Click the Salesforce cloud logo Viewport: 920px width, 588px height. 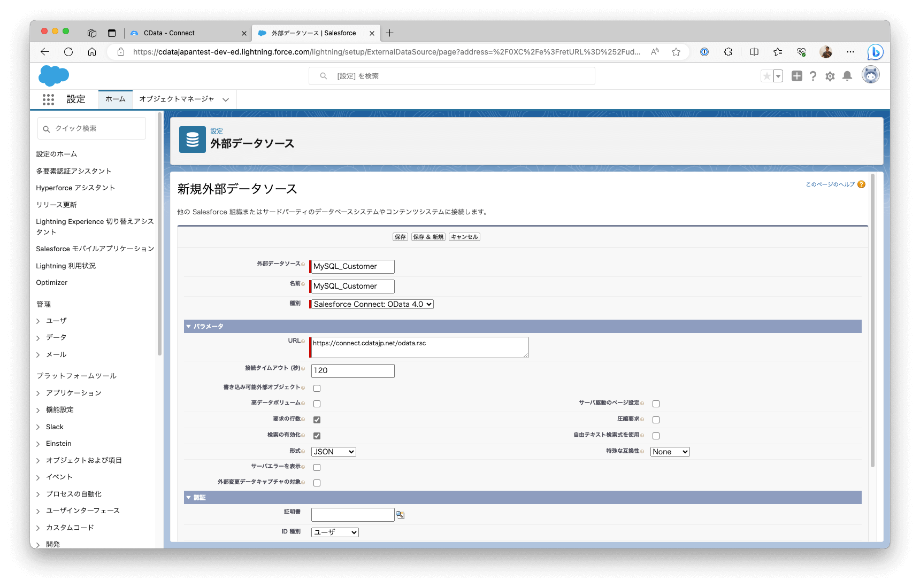click(x=53, y=75)
